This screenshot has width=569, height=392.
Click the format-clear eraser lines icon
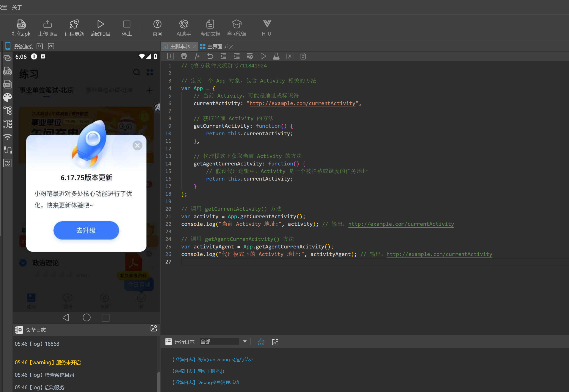(250, 56)
